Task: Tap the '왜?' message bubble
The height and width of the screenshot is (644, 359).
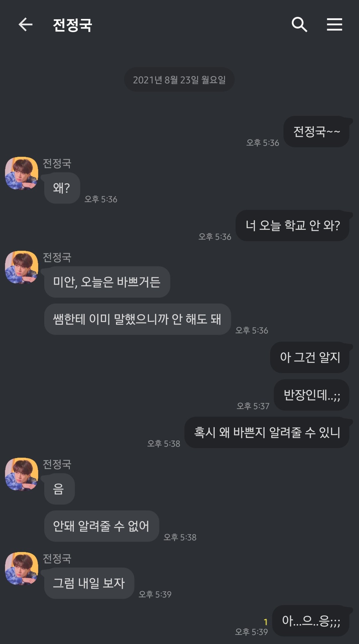Action: (x=62, y=188)
